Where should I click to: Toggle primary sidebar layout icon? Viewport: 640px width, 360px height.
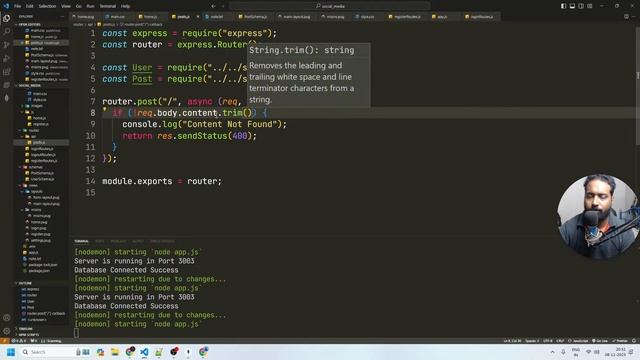pos(563,6)
